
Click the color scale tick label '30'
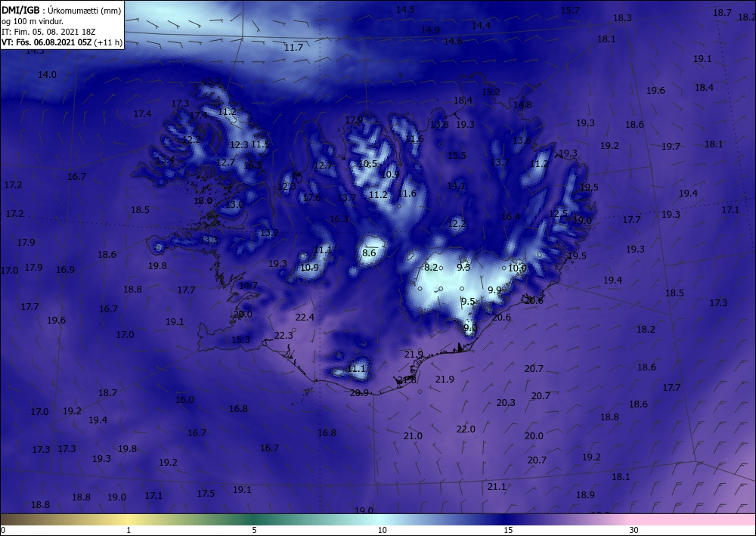click(x=634, y=530)
